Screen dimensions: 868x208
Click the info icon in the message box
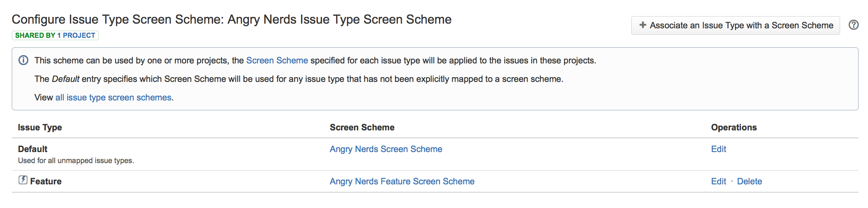pyautogui.click(x=24, y=60)
